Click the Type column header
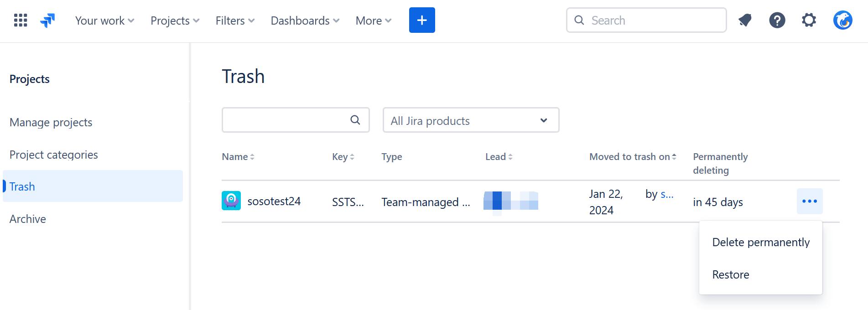This screenshot has width=868, height=310. coord(392,157)
